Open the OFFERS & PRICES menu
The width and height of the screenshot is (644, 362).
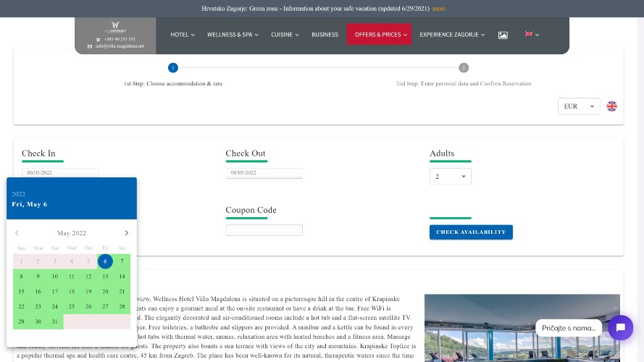379,34
